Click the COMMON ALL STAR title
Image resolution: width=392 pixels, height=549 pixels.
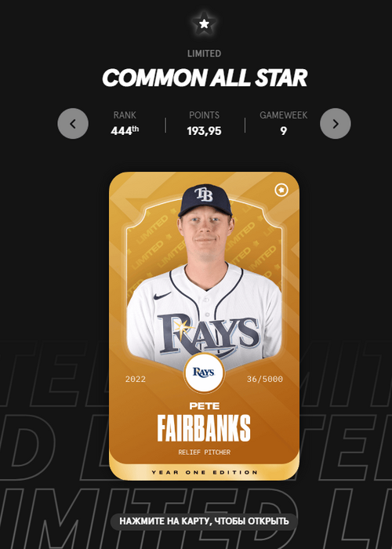click(x=205, y=78)
